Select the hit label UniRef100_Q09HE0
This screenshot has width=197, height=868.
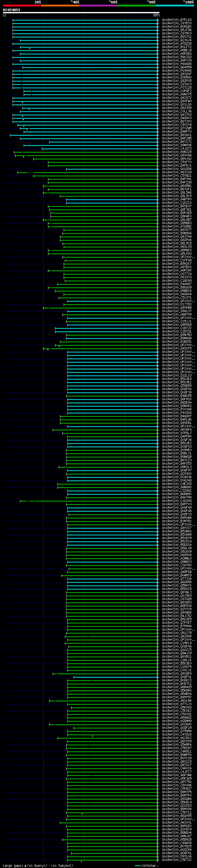point(176,450)
